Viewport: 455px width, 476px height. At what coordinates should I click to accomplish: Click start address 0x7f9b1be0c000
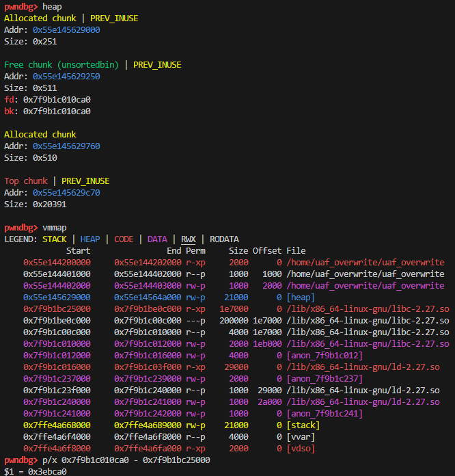click(x=57, y=321)
